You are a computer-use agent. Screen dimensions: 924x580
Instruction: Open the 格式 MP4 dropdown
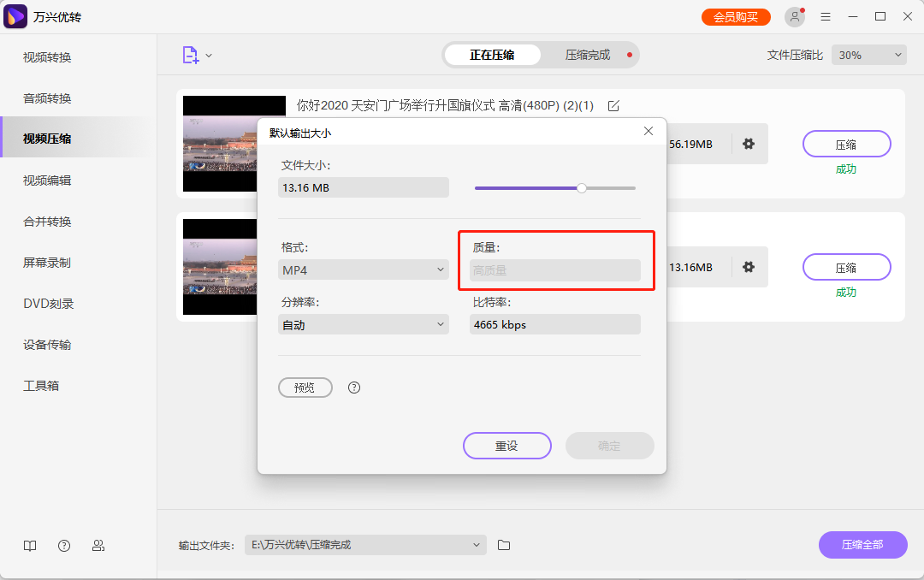(x=363, y=269)
